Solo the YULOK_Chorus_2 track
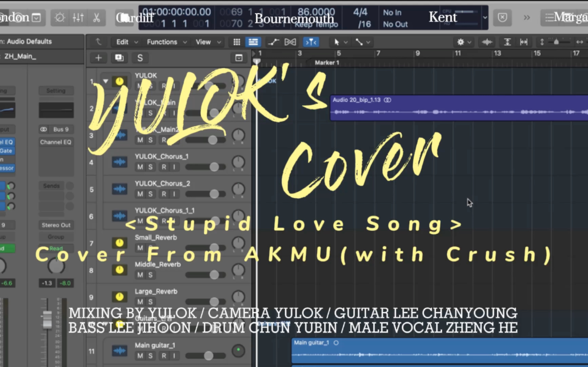This screenshot has height=367, width=588. (150, 194)
